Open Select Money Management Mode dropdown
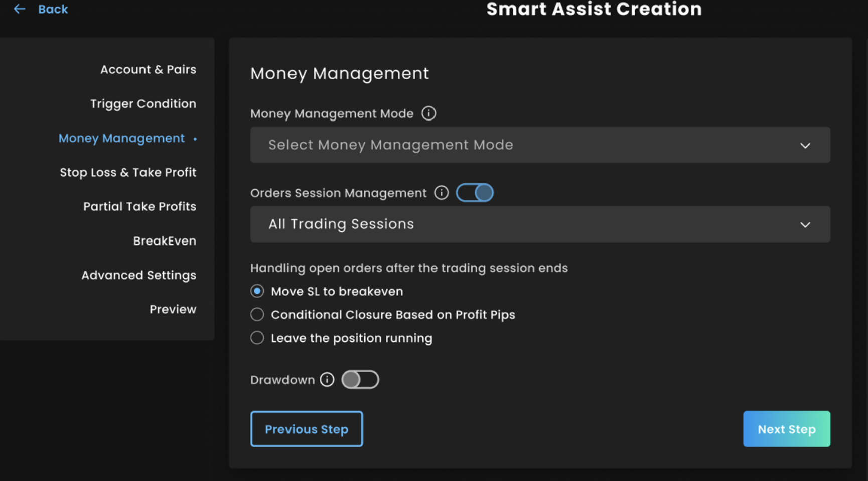 pyautogui.click(x=539, y=145)
